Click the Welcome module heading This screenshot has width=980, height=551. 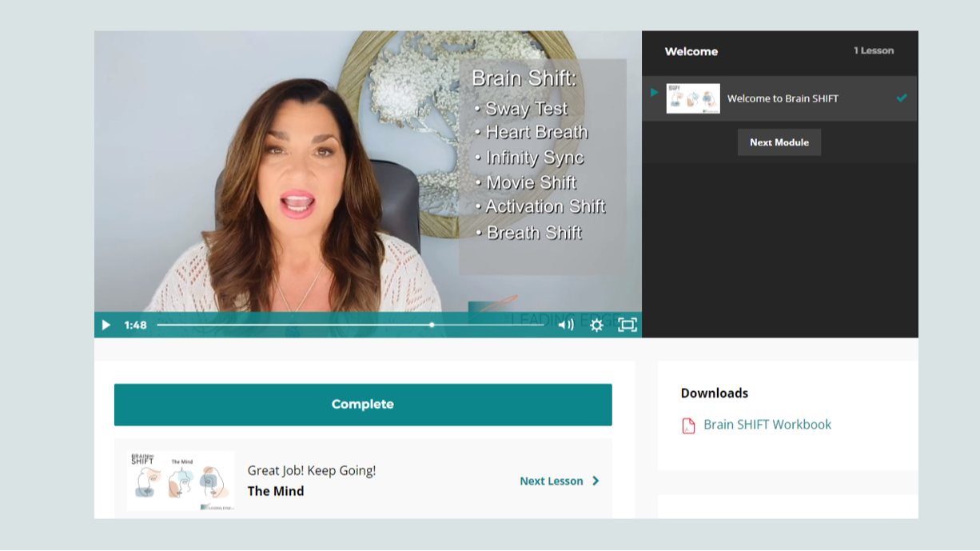coord(691,51)
